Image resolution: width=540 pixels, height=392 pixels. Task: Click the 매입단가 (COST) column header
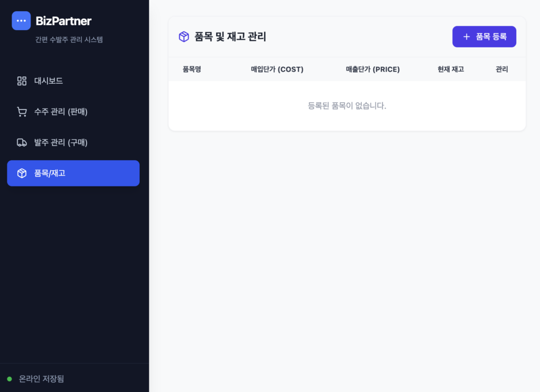pyautogui.click(x=277, y=69)
